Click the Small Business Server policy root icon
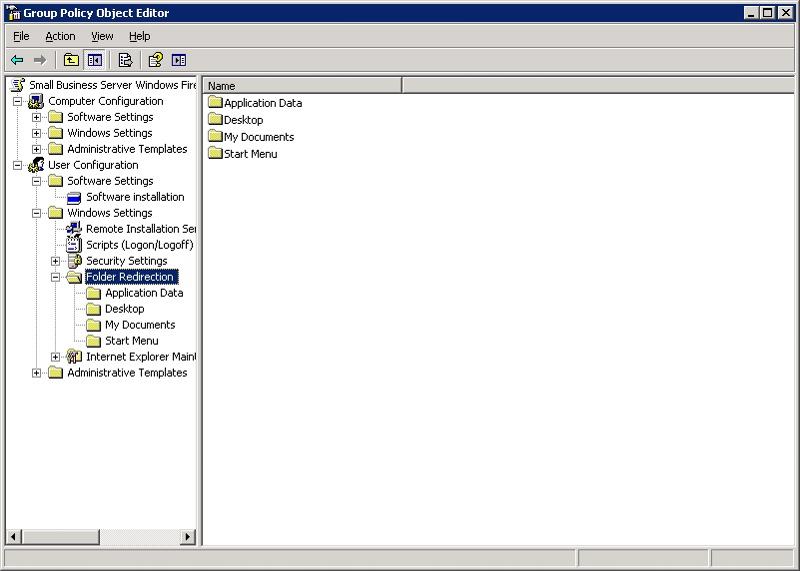800x571 pixels. [18, 85]
